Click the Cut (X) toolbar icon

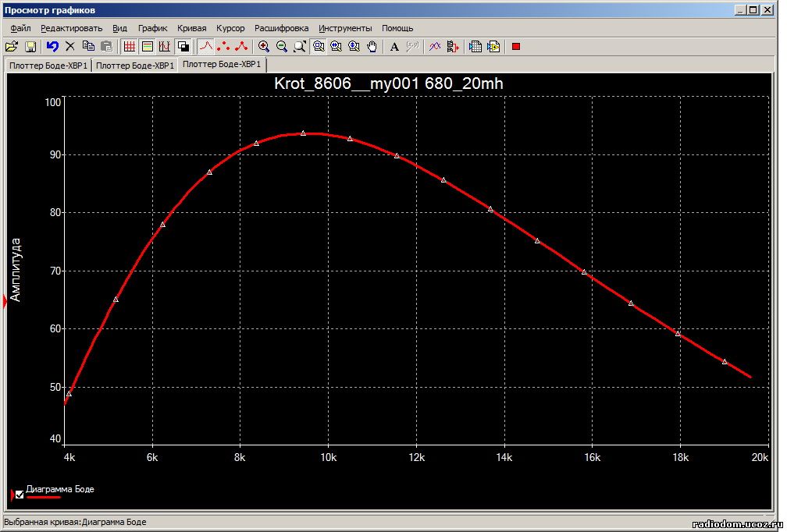(x=70, y=47)
